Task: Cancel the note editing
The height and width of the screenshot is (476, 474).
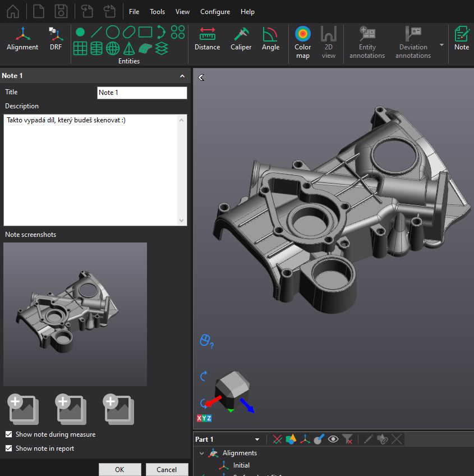Action: [167, 469]
